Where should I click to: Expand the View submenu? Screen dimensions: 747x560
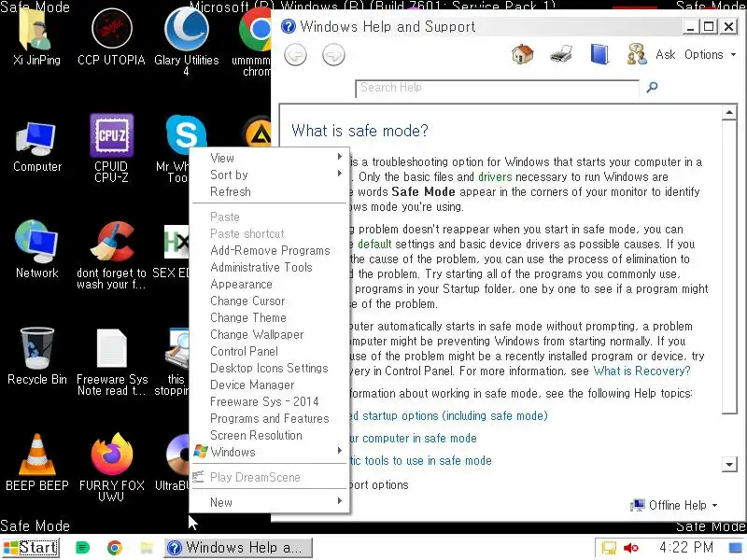[269, 158]
